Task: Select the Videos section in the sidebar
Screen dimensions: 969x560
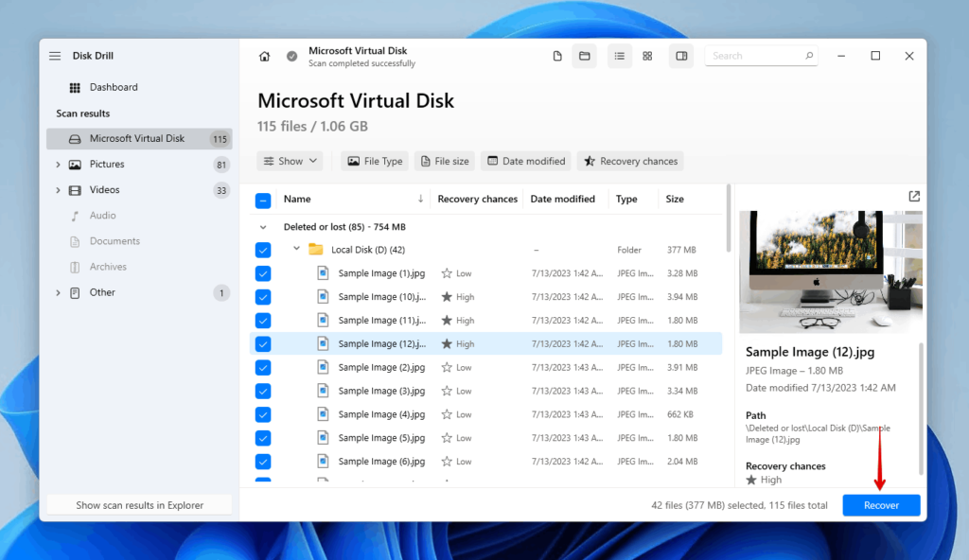Action: pos(104,189)
